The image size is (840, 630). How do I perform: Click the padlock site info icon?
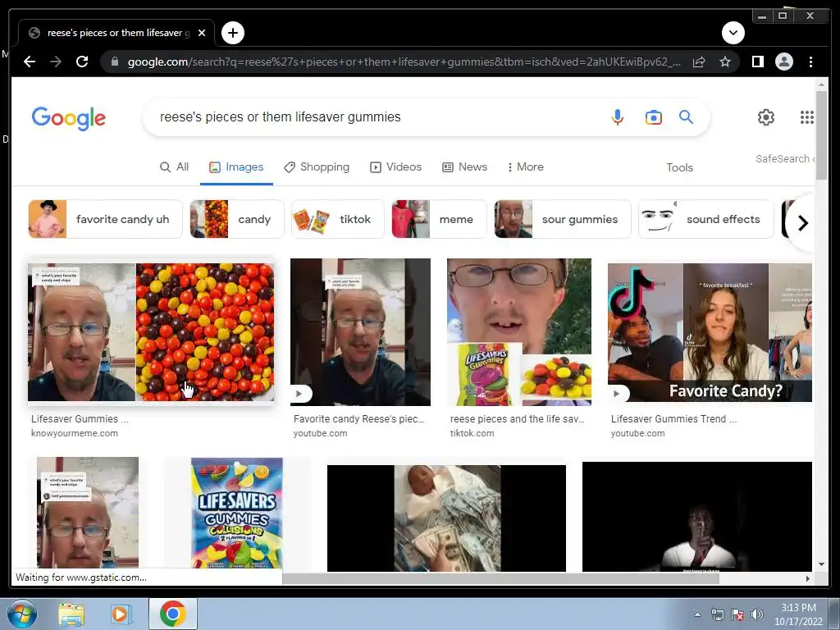click(x=114, y=62)
